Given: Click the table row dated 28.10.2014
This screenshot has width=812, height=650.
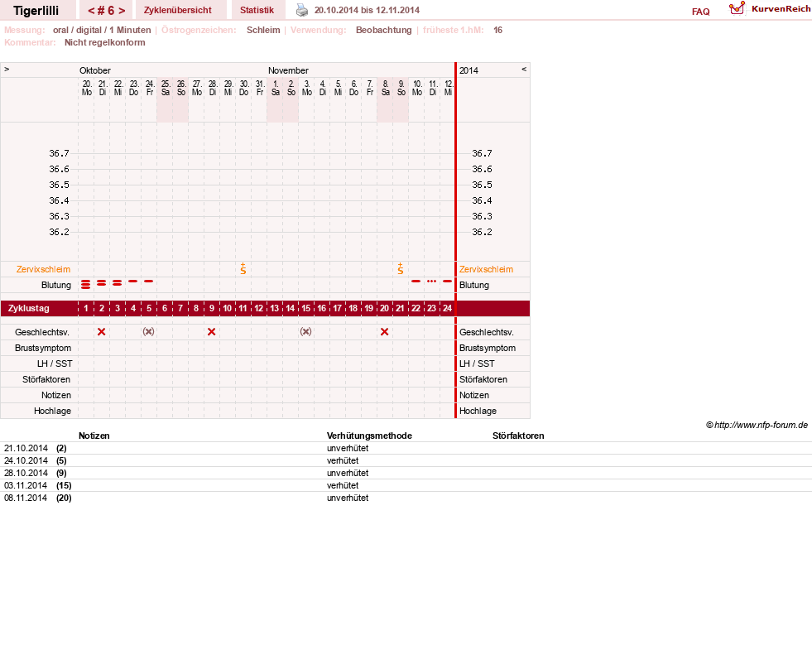Looking at the screenshot, I should 406,473.
